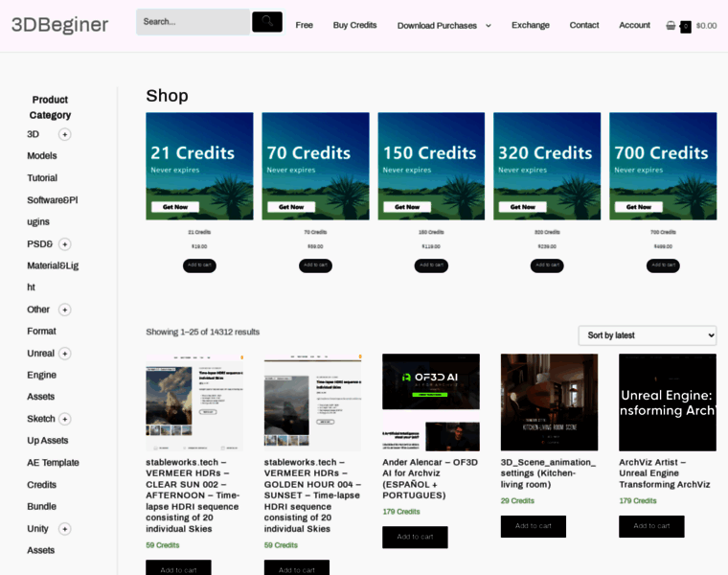Open 3D_Scene_animation_settings title link
728x575 pixels.
548,473
